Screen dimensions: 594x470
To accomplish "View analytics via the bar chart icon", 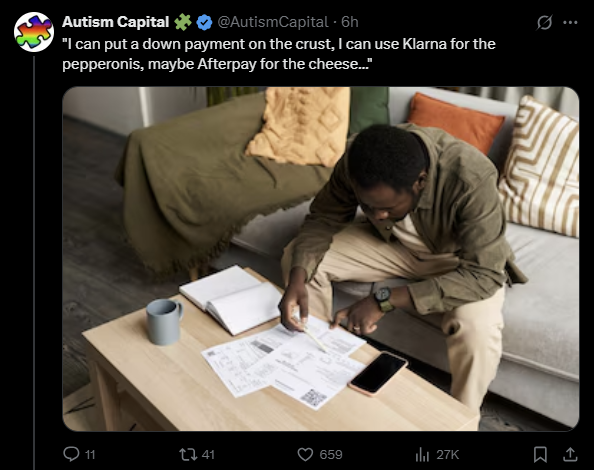I will pos(422,454).
